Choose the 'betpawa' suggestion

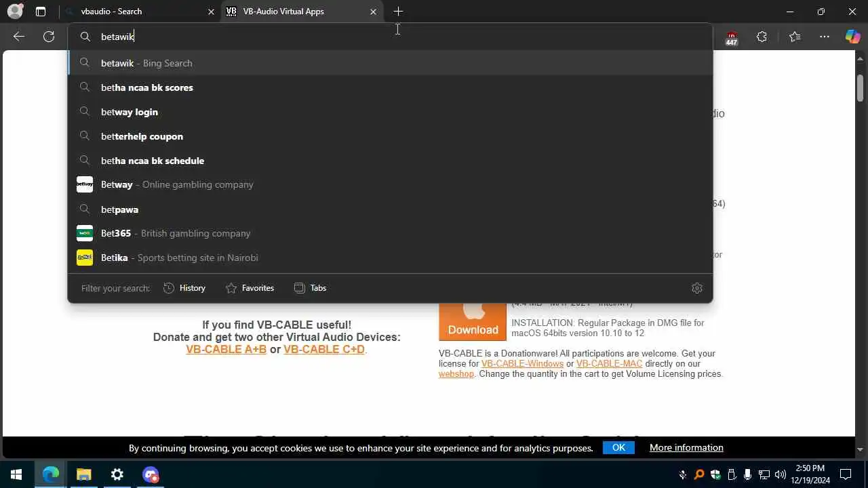click(390, 209)
